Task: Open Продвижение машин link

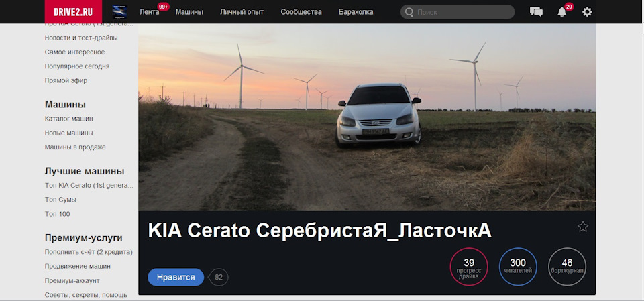Action: [x=78, y=266]
